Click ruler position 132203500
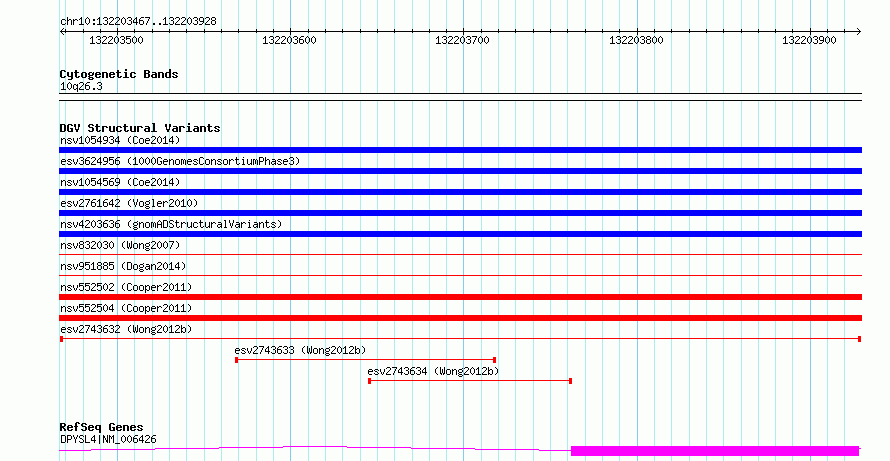890x461 pixels. coord(116,40)
